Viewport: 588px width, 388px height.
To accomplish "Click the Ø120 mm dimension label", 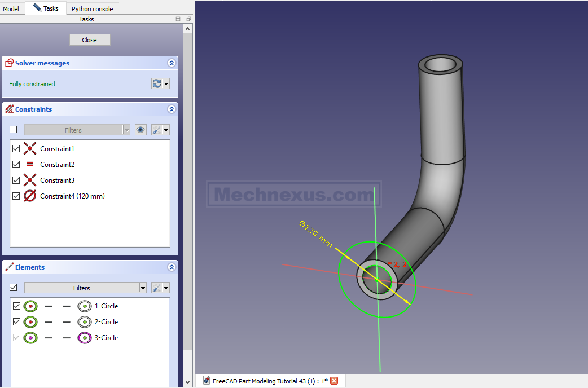I will tap(316, 234).
